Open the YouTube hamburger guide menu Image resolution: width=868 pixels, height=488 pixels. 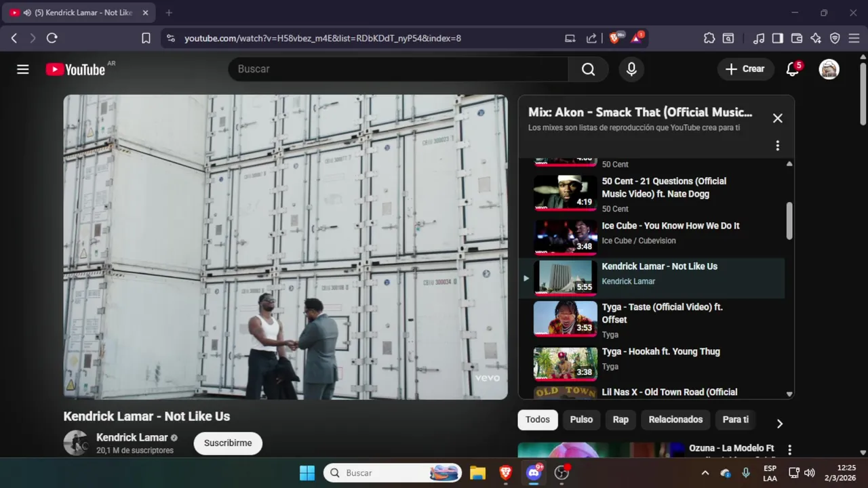coord(23,69)
